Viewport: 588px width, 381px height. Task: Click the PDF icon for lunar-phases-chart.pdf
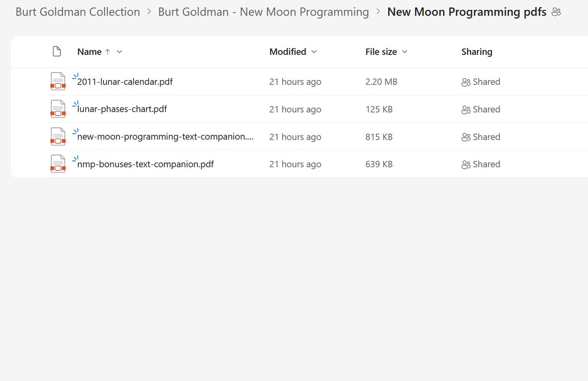[58, 109]
